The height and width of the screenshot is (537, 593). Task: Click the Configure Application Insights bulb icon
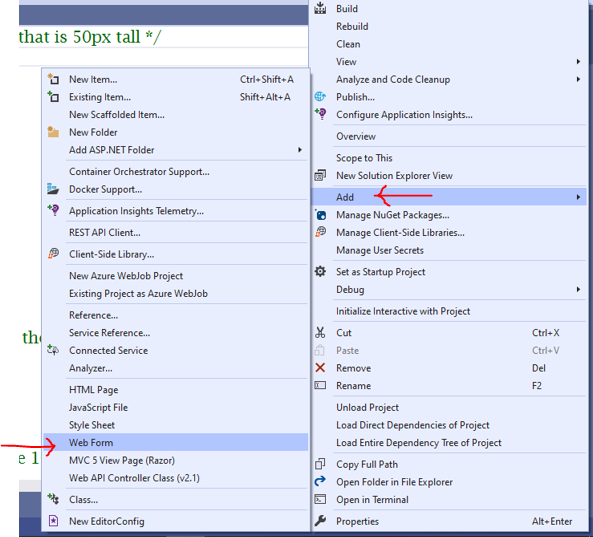[321, 113]
